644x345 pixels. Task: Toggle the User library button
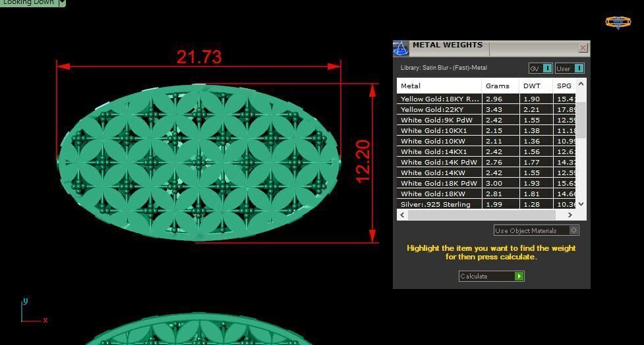coord(570,68)
